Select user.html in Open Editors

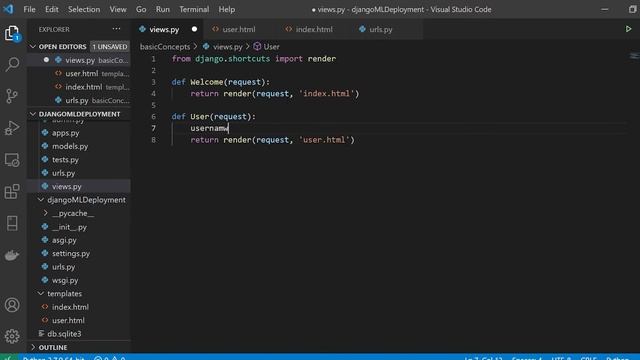click(x=79, y=73)
